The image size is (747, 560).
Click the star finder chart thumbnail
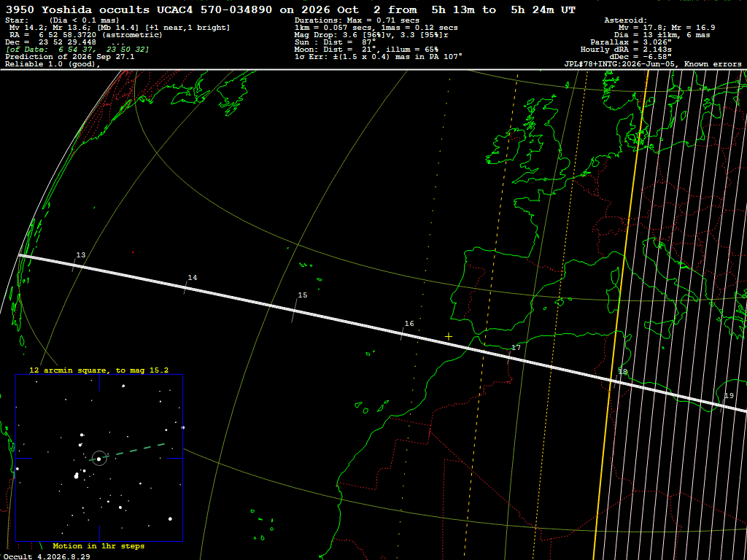pyautogui.click(x=99, y=458)
